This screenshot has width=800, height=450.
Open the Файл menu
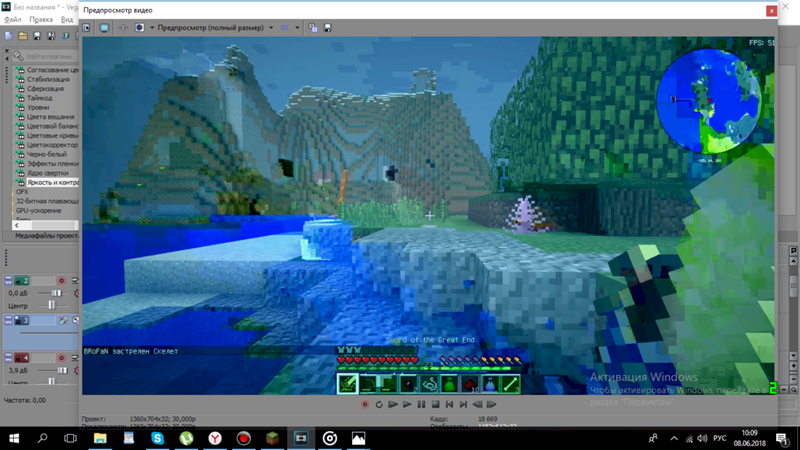tap(12, 19)
